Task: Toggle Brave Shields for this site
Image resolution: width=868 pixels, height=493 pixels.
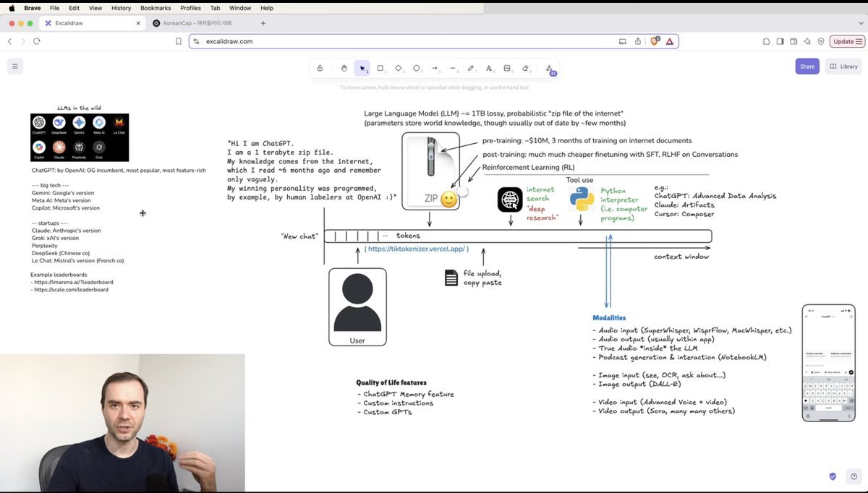Action: coord(655,41)
